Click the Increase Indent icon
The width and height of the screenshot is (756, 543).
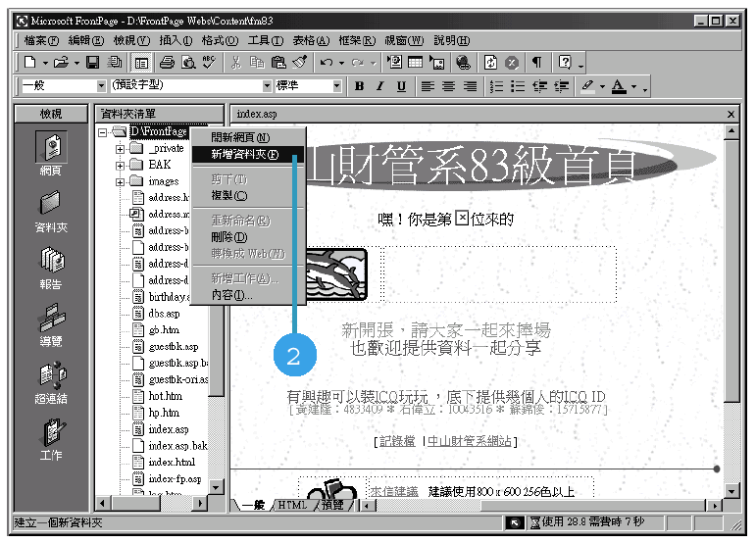tap(561, 86)
